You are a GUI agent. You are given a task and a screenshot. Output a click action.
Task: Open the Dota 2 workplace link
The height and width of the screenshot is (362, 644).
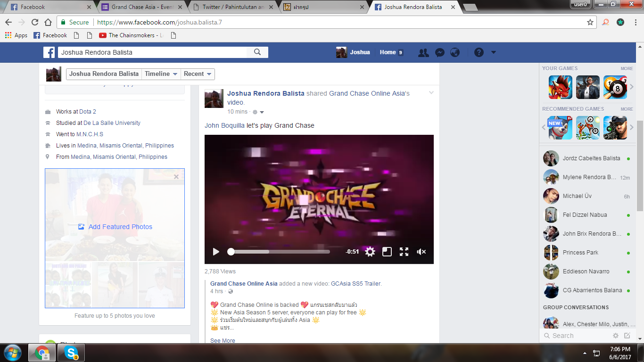88,112
